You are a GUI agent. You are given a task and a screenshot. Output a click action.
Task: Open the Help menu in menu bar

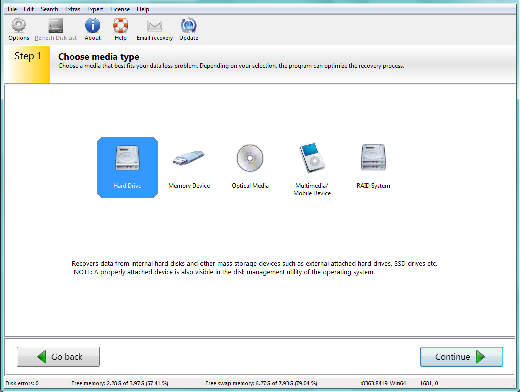143,9
